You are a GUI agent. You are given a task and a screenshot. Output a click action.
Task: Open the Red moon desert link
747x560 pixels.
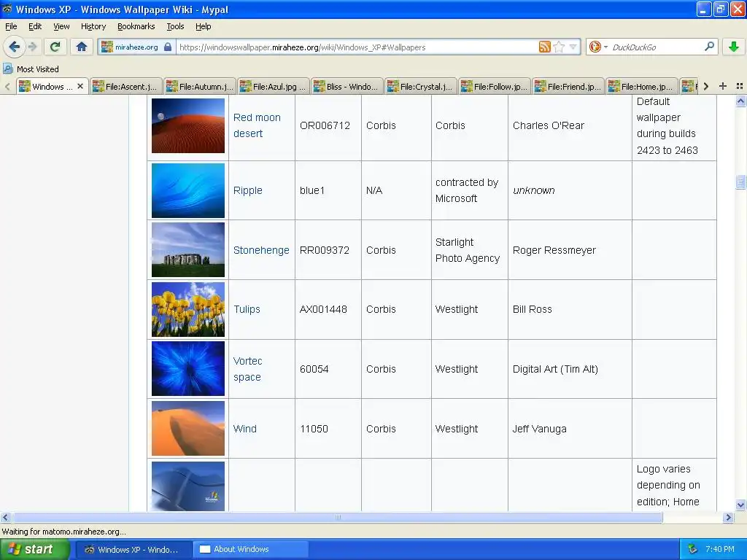pyautogui.click(x=257, y=125)
